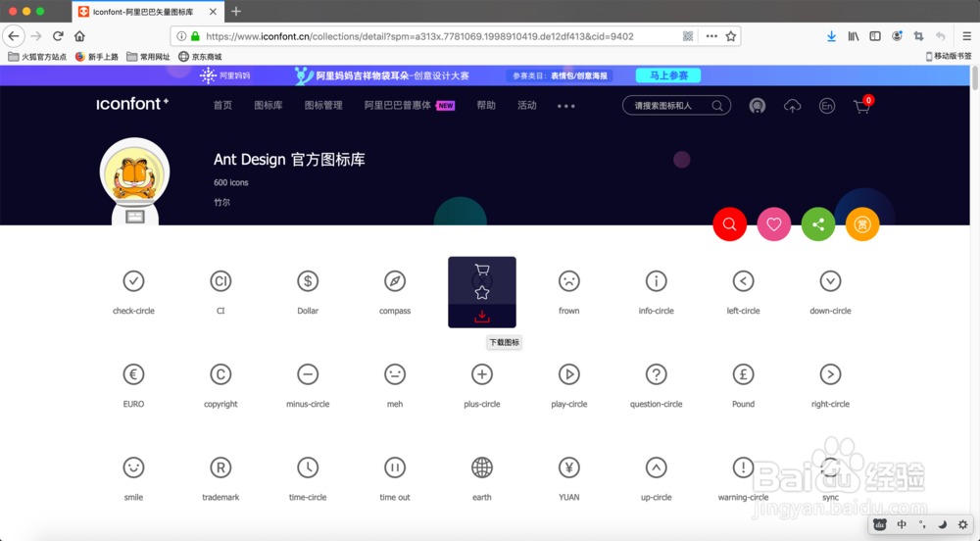Select the time-circle icon

click(x=308, y=467)
